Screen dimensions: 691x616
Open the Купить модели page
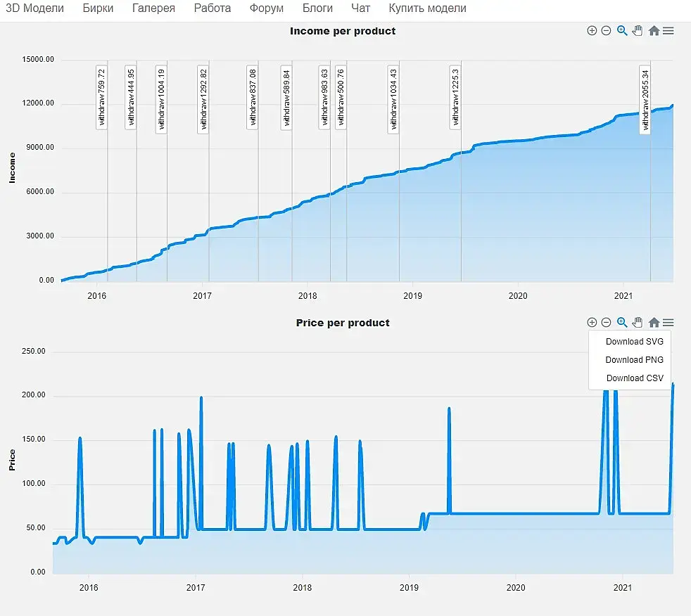point(427,8)
